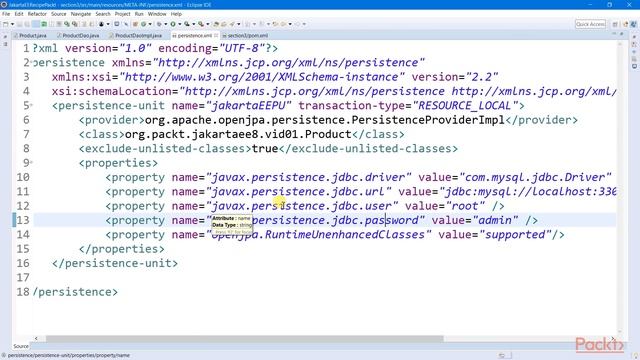Click line number 13 in the gutter

coord(23,220)
